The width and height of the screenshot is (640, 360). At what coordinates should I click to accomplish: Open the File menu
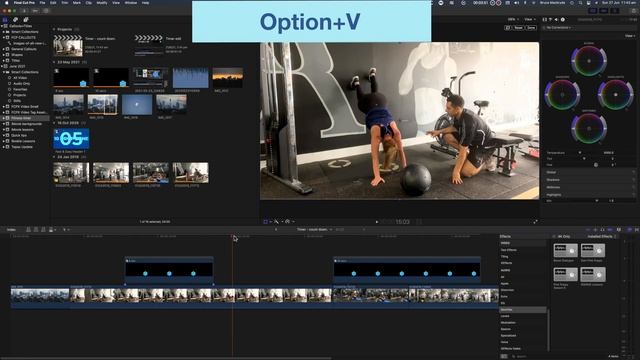click(42, 3)
